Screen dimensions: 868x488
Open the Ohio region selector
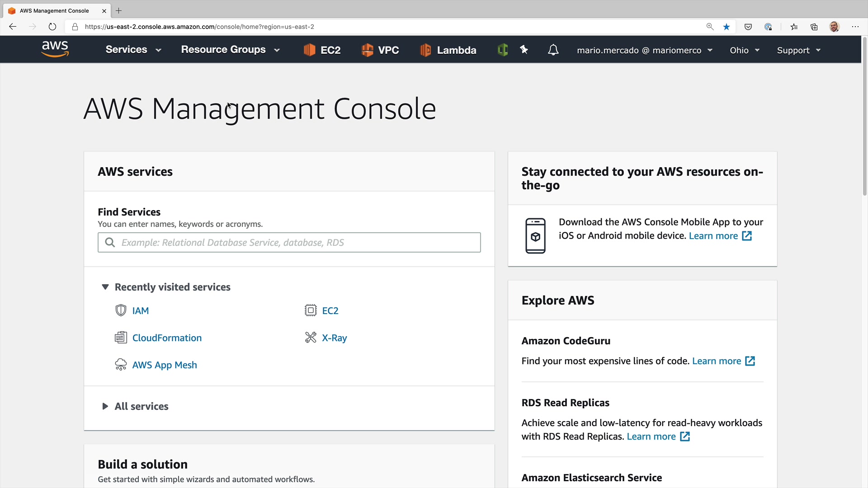coord(744,50)
